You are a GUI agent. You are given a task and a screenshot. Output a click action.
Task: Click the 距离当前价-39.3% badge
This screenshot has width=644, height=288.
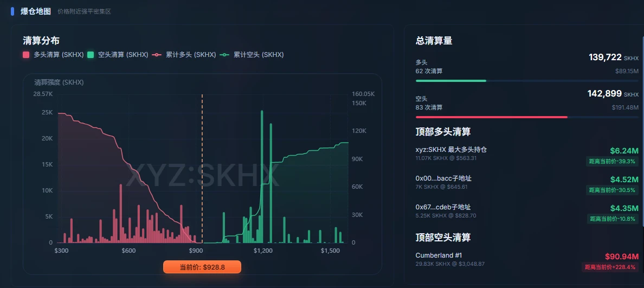(613, 162)
